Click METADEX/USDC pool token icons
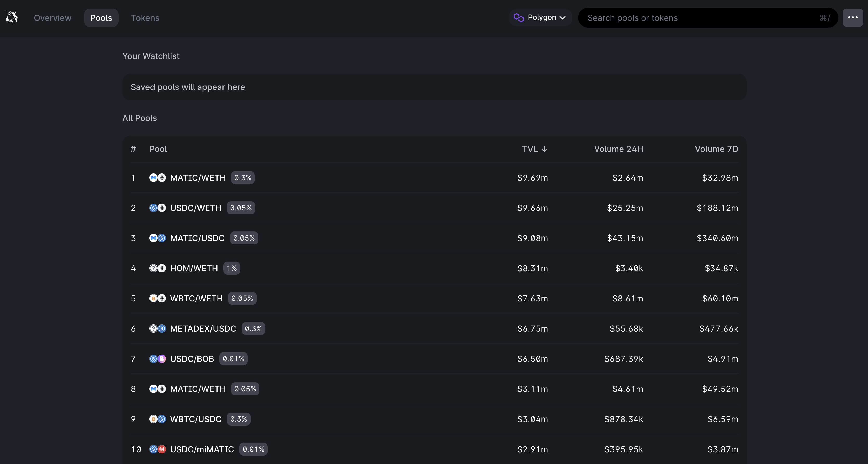This screenshot has height=464, width=868. click(157, 329)
